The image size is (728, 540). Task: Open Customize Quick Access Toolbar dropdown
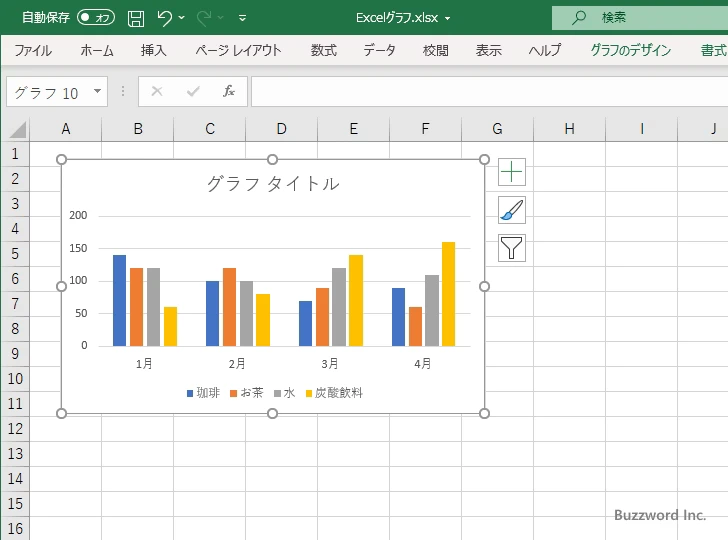point(242,19)
